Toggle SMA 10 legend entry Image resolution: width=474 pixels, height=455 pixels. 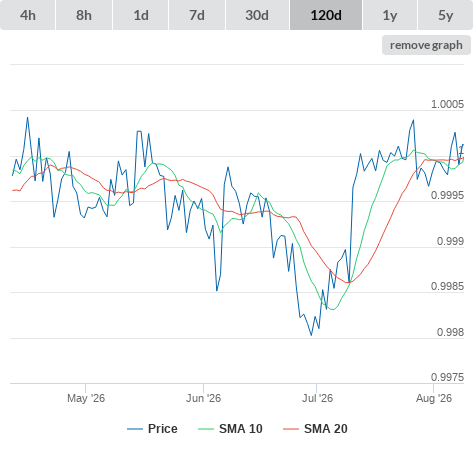coord(241,429)
